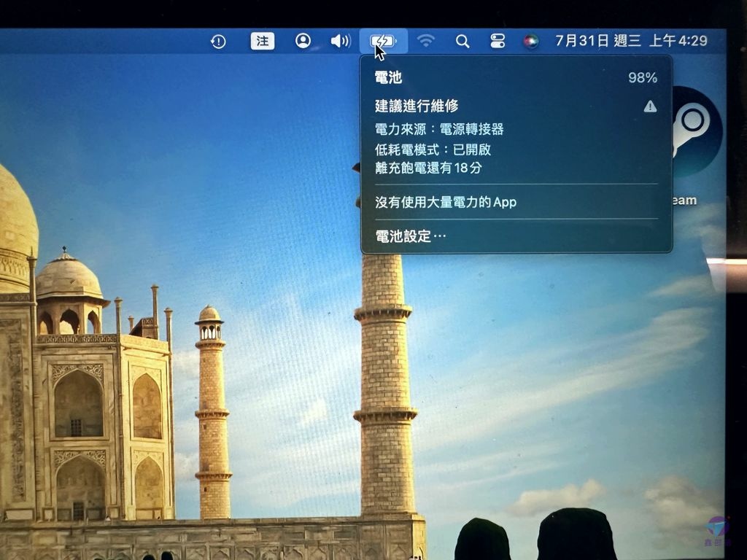
Task: Click the 沒有使用大量電力的 App line
Action: tap(446, 202)
